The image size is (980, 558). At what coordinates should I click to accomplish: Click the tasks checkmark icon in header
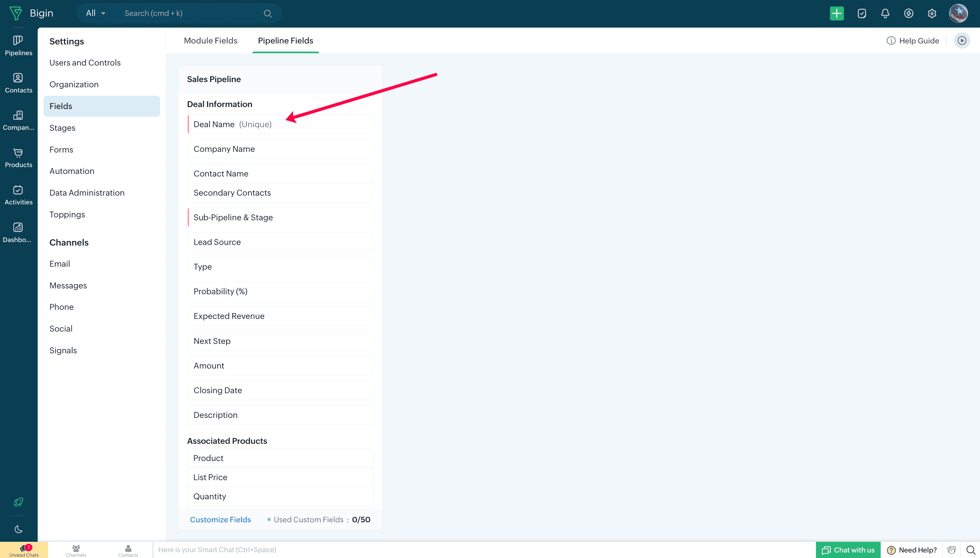(861, 14)
